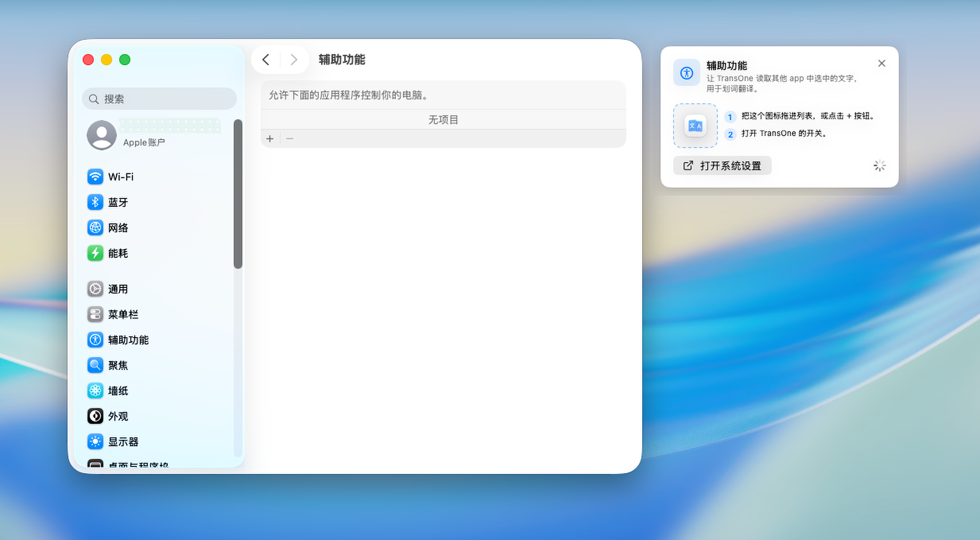Select the Energy (能耗) lightning icon

click(95, 253)
